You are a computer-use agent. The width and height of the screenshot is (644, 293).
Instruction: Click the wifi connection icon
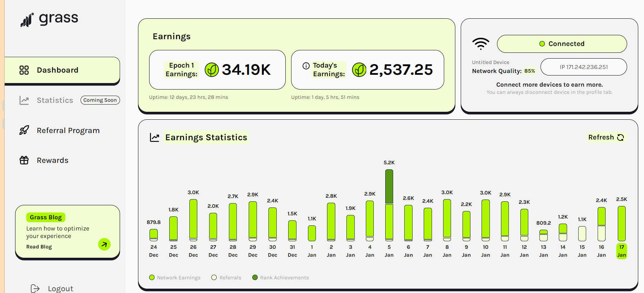pyautogui.click(x=481, y=44)
